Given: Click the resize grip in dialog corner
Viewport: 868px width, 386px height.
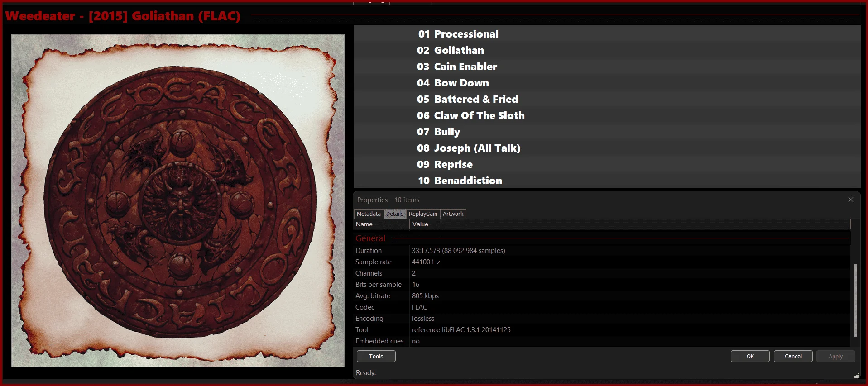Looking at the screenshot, I should (x=857, y=375).
